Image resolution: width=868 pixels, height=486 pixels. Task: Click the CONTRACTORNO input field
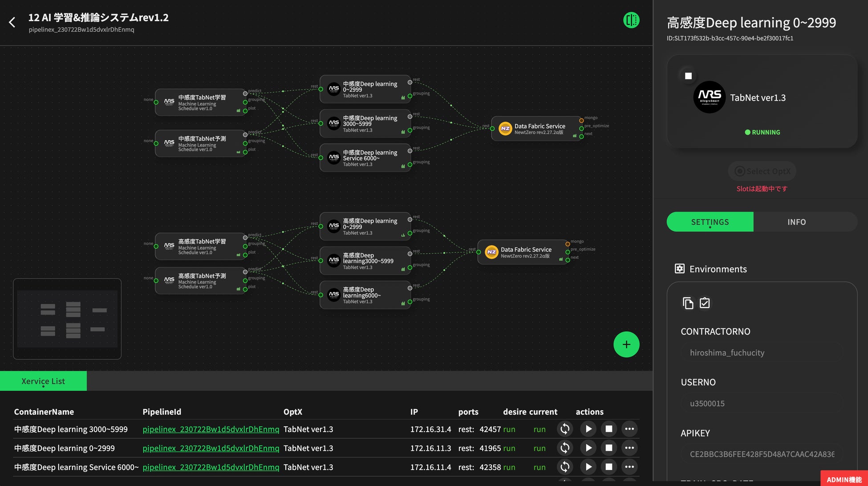point(761,353)
